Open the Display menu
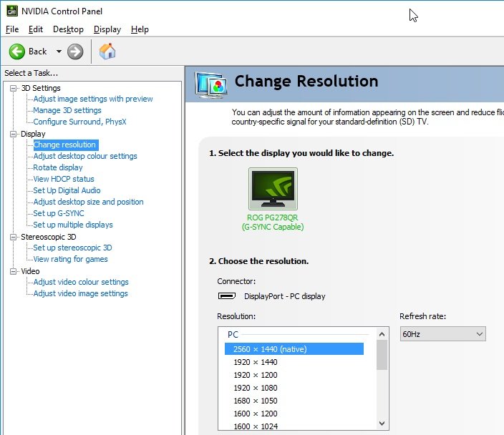Image resolution: width=504 pixels, height=435 pixels. pyautogui.click(x=107, y=29)
